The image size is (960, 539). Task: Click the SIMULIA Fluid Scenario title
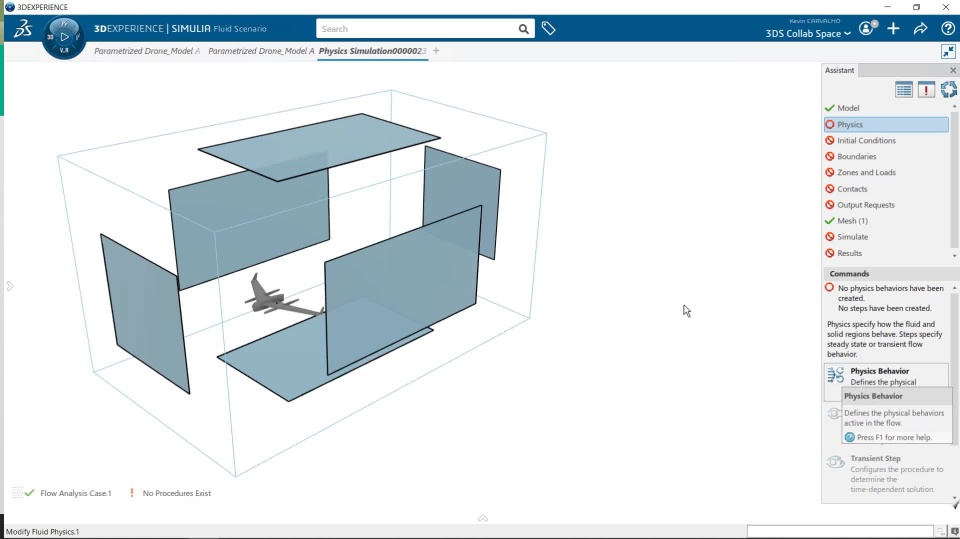[219, 29]
